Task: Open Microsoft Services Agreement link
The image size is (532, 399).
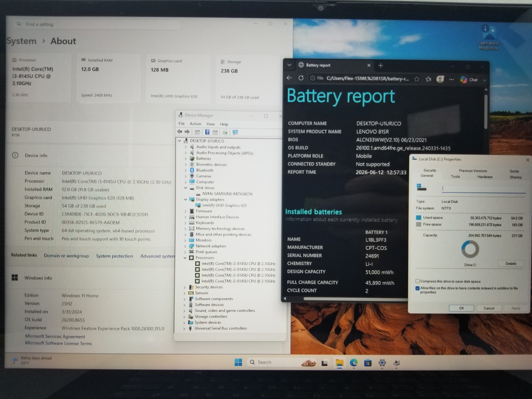Action: (x=55, y=336)
